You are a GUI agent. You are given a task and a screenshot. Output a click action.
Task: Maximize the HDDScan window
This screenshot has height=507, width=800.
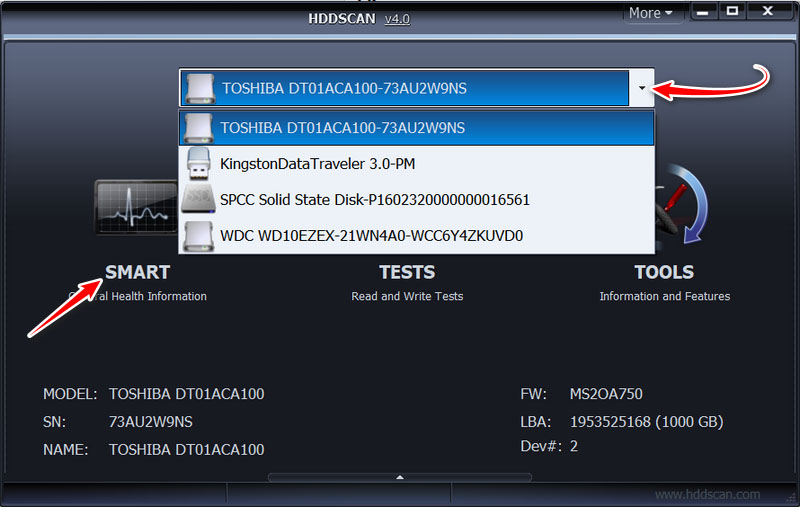pyautogui.click(x=732, y=11)
